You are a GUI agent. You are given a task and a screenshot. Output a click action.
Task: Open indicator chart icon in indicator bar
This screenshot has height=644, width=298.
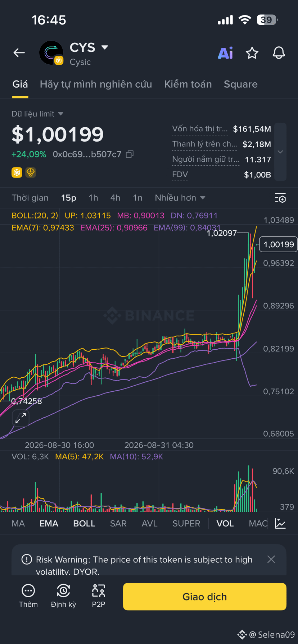280,523
